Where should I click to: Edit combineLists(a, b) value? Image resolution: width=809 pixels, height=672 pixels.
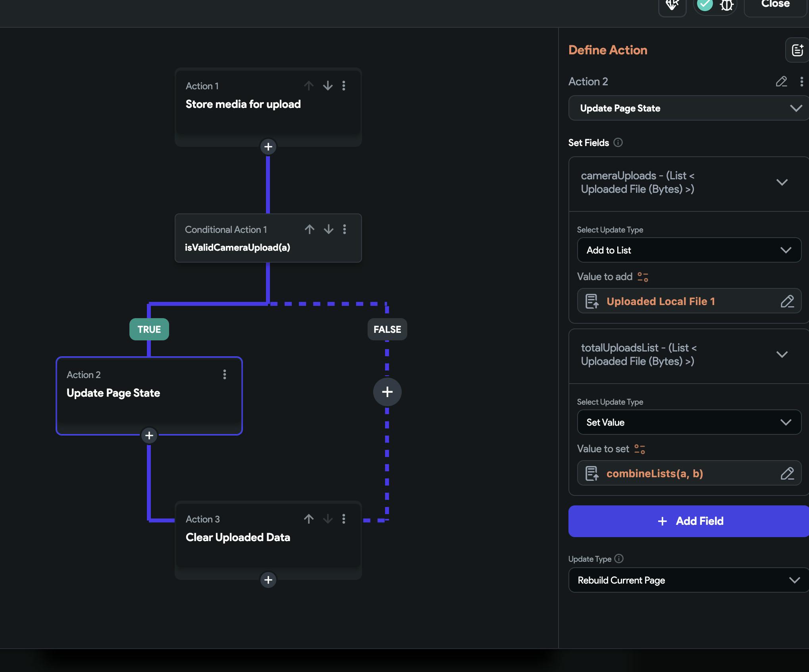coord(787,474)
